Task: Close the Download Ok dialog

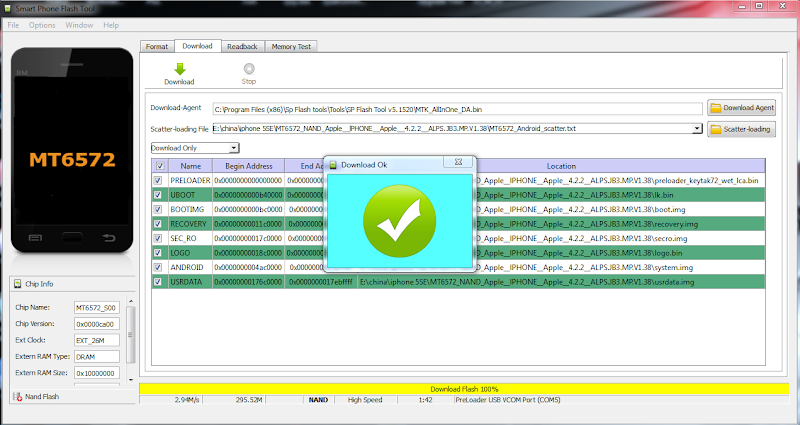Action: tap(458, 162)
